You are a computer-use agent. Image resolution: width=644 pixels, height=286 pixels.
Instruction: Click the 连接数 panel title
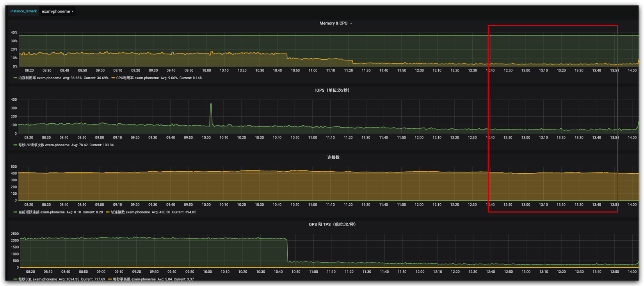(333, 158)
